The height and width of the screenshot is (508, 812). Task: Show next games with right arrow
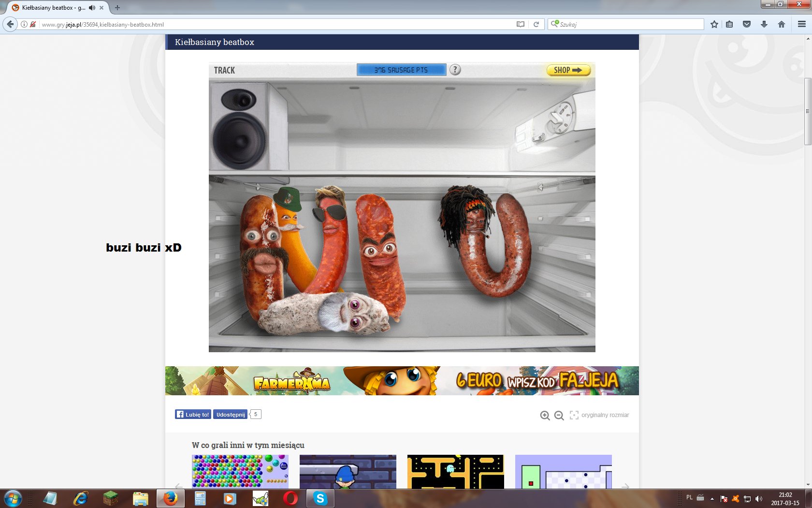tap(625, 486)
